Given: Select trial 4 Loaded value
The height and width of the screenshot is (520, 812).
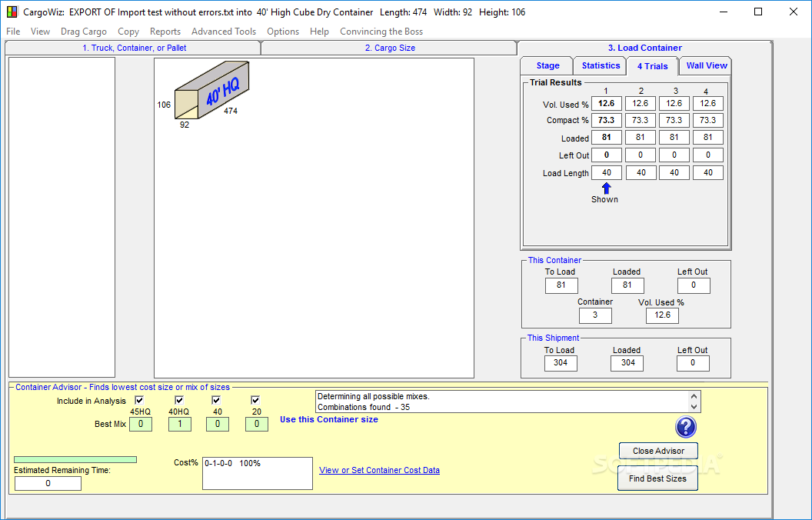Looking at the screenshot, I should [x=708, y=137].
